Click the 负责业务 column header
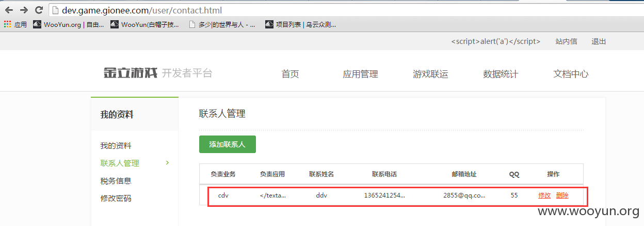Screen dimensions: 644x226 [x=223, y=174]
